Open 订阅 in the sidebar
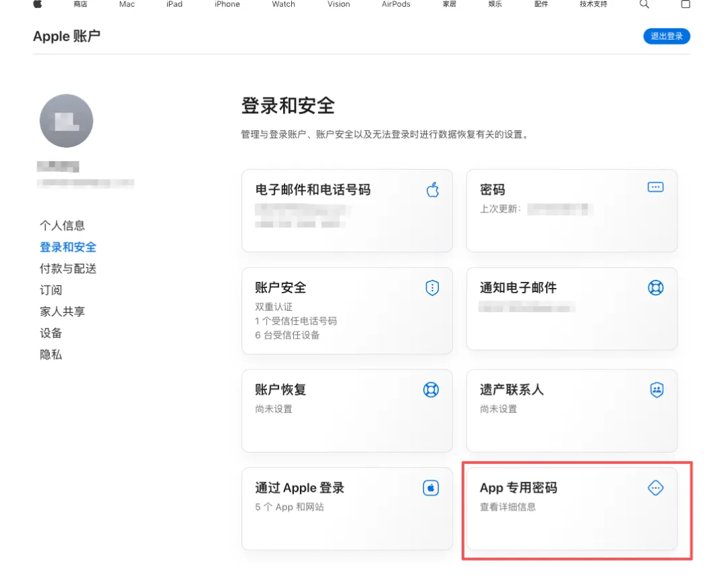Viewport: 728px width, 584px height. pyautogui.click(x=51, y=290)
